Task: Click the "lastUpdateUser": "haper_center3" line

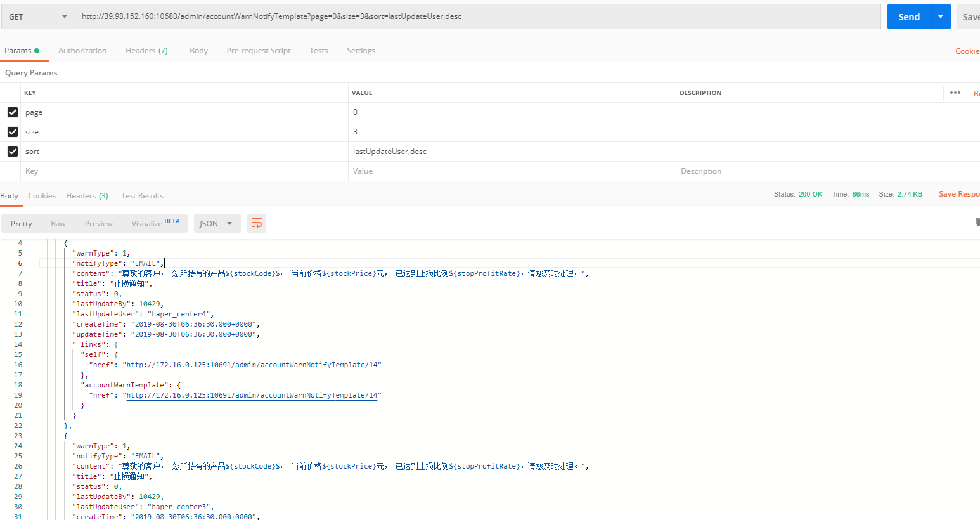Action: (143, 507)
